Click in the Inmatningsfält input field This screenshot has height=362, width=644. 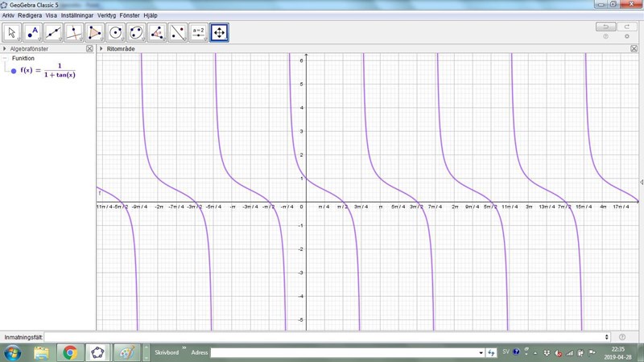[x=322, y=337]
